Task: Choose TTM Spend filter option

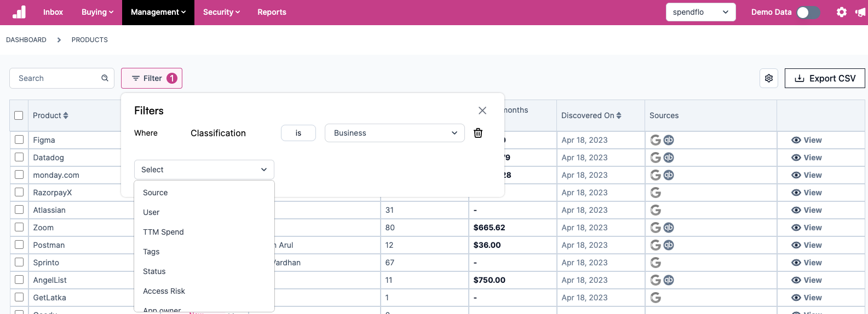Action: click(204, 232)
